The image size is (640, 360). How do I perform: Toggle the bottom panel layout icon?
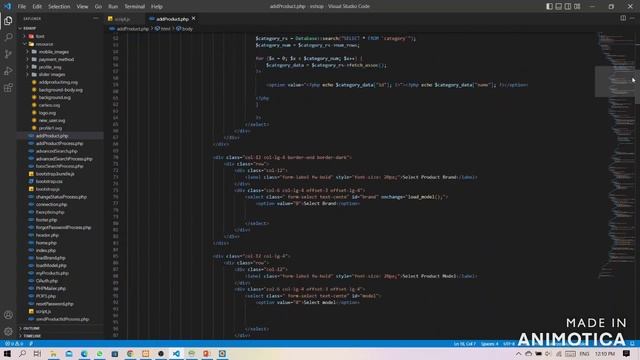coord(559,7)
